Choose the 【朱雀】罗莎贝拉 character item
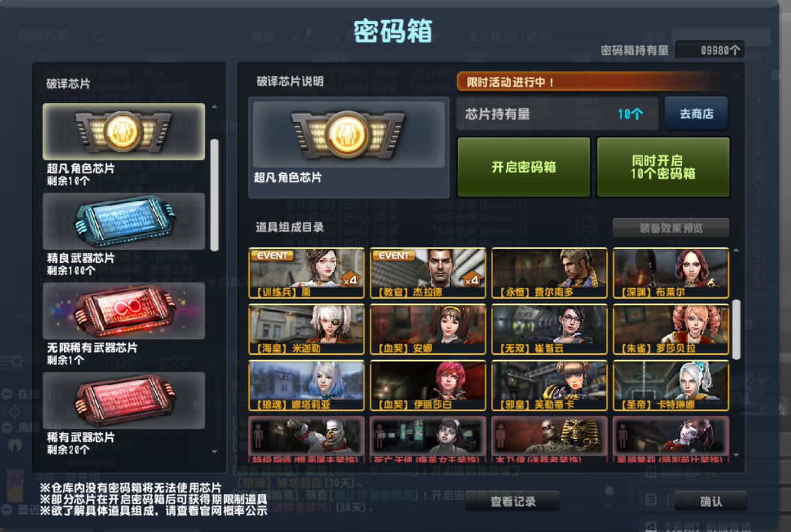791x532 pixels. (x=671, y=329)
